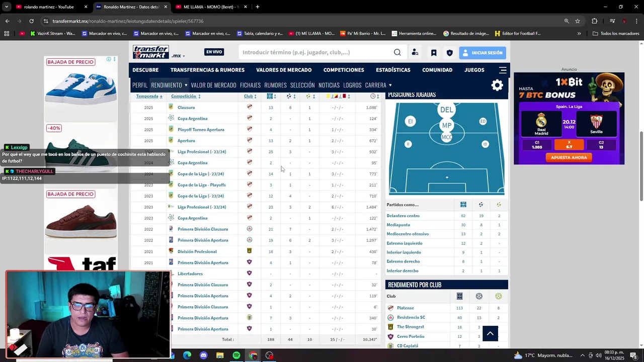Open the .mx country selector dropdown
644x362 pixels.
(178, 56)
